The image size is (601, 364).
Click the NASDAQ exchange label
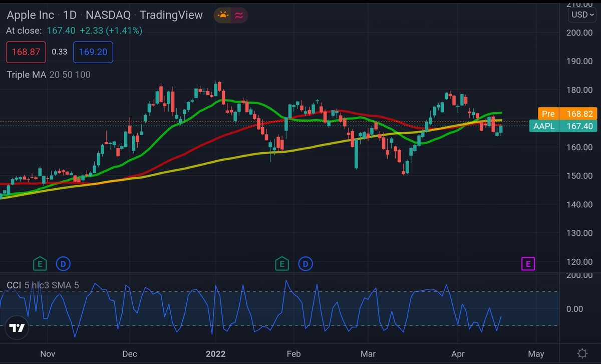point(109,15)
